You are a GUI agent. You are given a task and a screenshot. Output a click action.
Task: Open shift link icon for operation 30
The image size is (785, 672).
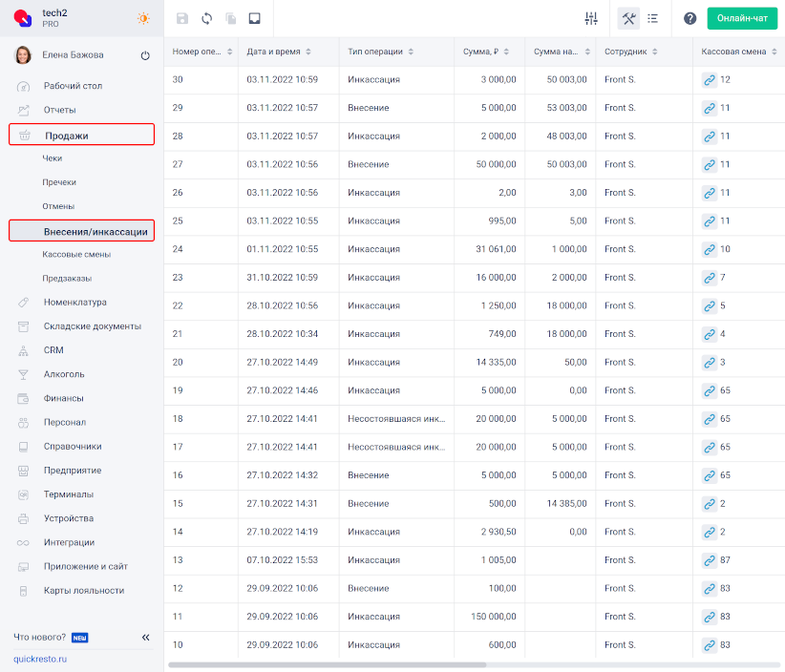click(709, 79)
